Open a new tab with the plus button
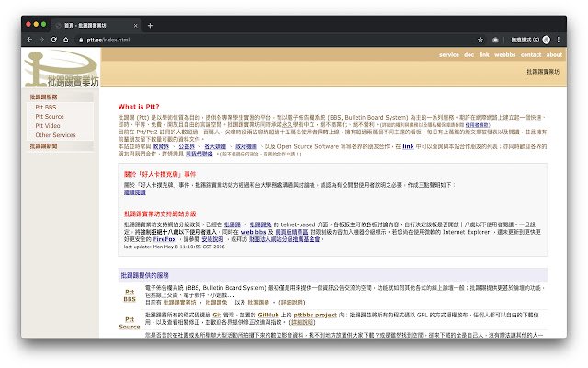 coord(150,26)
